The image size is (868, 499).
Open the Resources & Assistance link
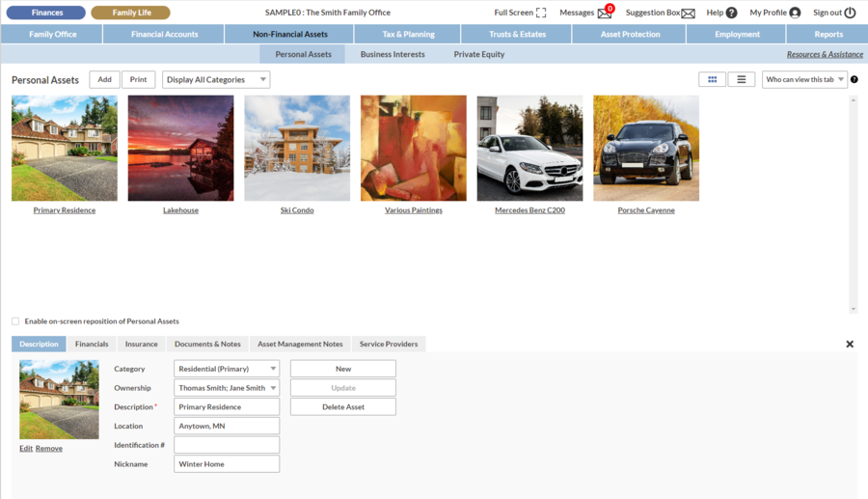click(x=825, y=55)
